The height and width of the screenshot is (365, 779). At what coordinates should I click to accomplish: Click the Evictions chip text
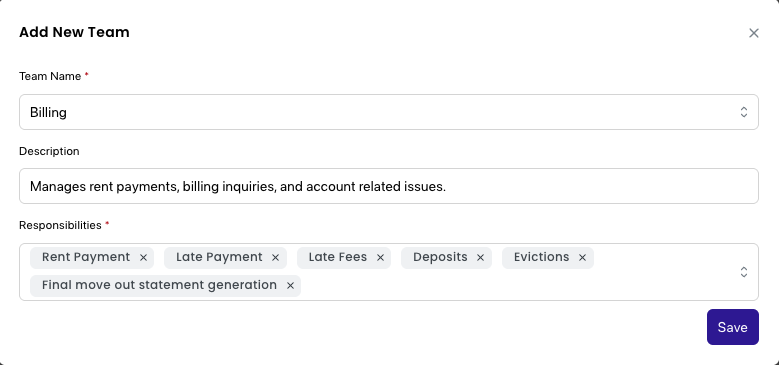coord(542,257)
